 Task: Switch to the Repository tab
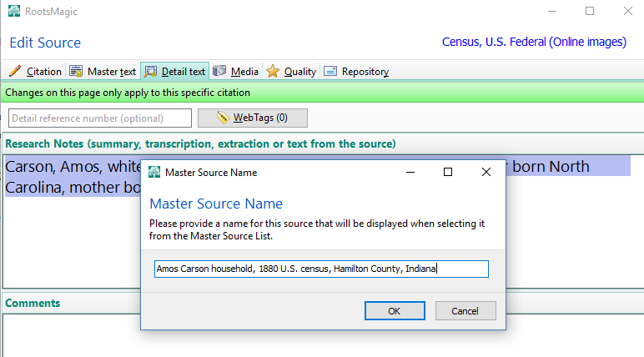click(x=356, y=72)
